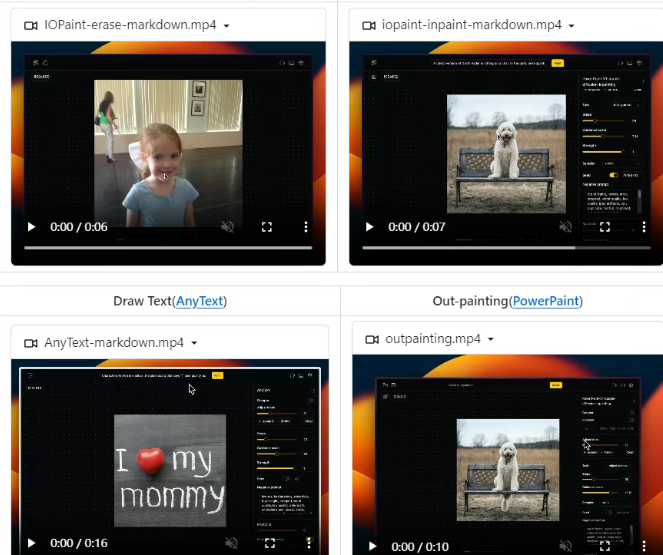This screenshot has width=663, height=555.
Task: Play the outpainting.mp4 video
Action: (373, 546)
